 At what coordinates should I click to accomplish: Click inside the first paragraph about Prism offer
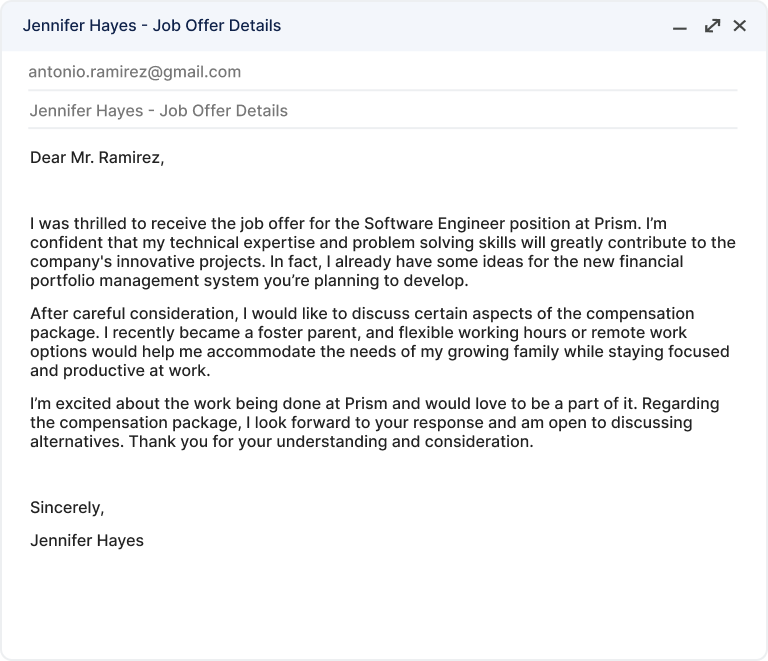pos(383,252)
